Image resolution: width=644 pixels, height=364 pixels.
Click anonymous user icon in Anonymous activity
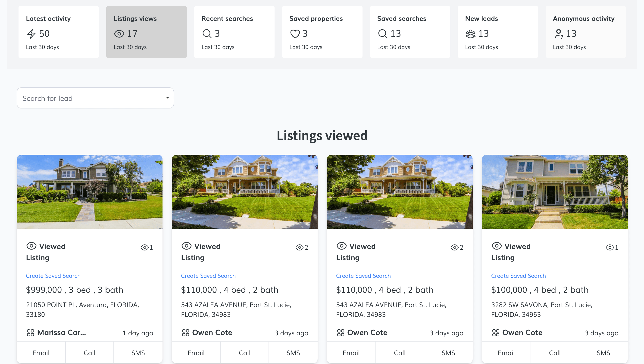559,34
